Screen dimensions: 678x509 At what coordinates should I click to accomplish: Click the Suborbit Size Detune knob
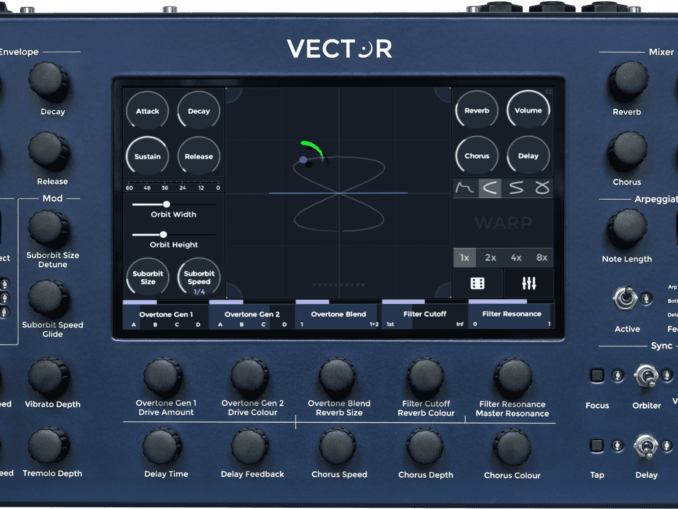(x=49, y=229)
